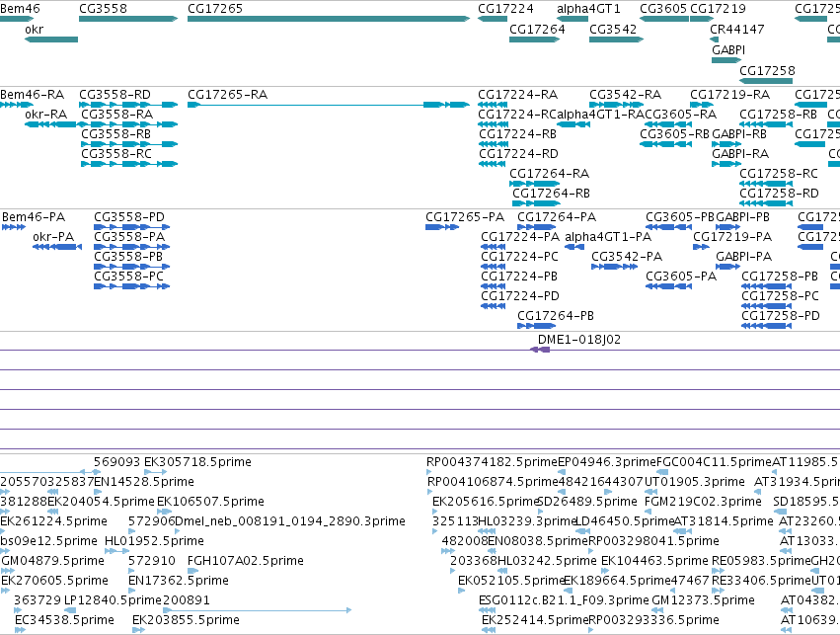Open the CG17224 gene label
This screenshot has height=635, width=840.
[x=505, y=9]
